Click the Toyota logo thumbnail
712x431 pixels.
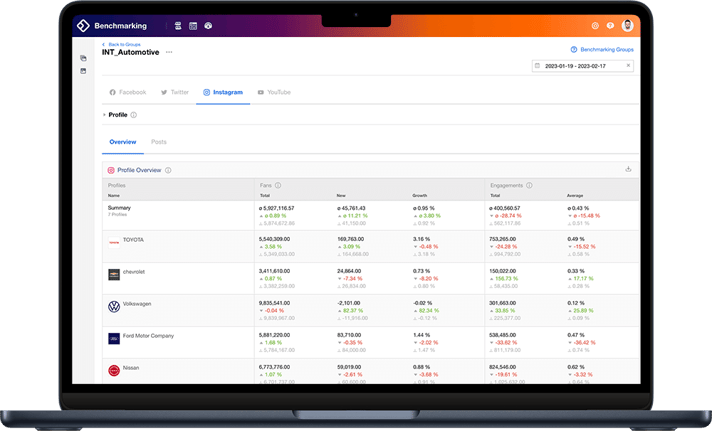pos(114,242)
